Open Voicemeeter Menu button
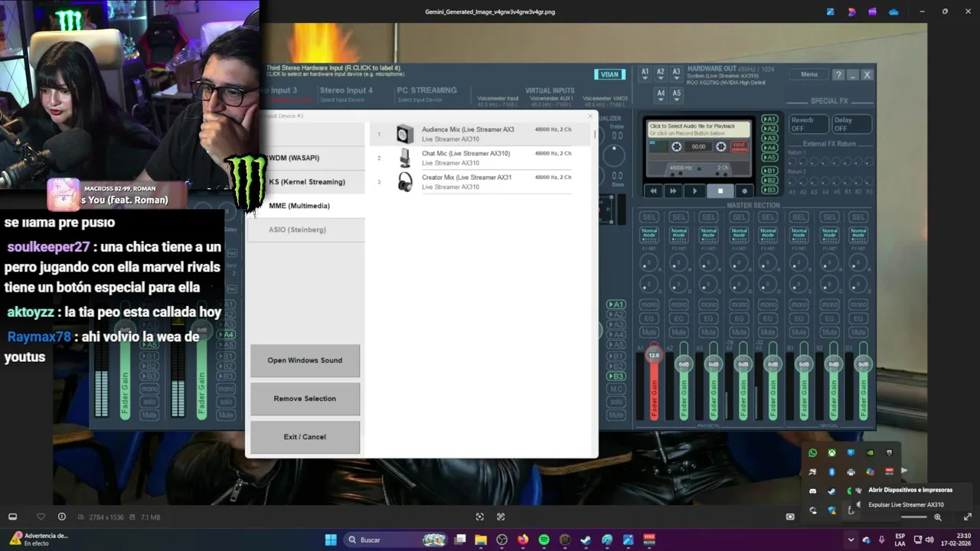Screen dimensions: 980x551 (809, 74)
